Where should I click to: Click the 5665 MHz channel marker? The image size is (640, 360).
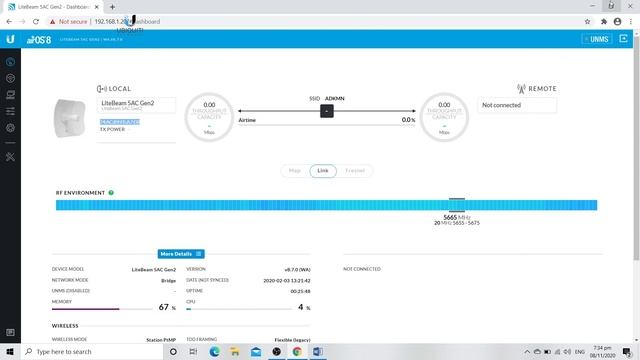pos(457,218)
